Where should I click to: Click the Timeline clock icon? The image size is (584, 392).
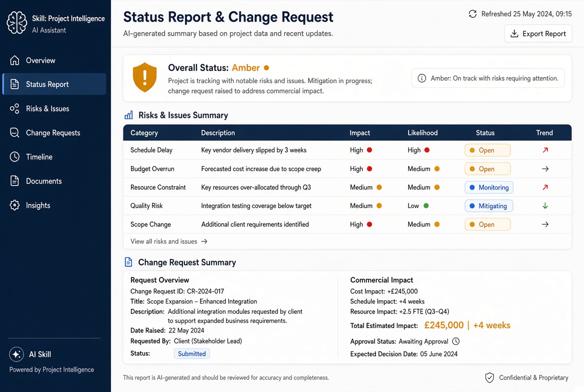[14, 157]
